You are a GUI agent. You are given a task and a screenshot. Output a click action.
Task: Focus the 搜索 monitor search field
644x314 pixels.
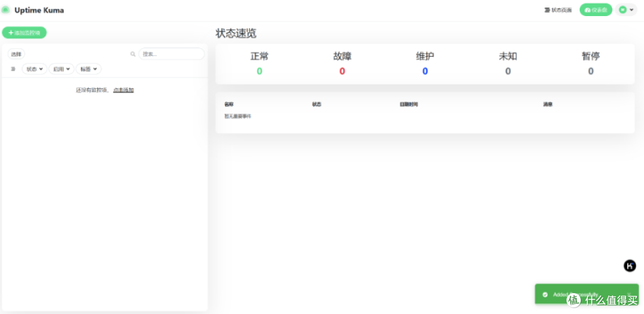tap(171, 54)
